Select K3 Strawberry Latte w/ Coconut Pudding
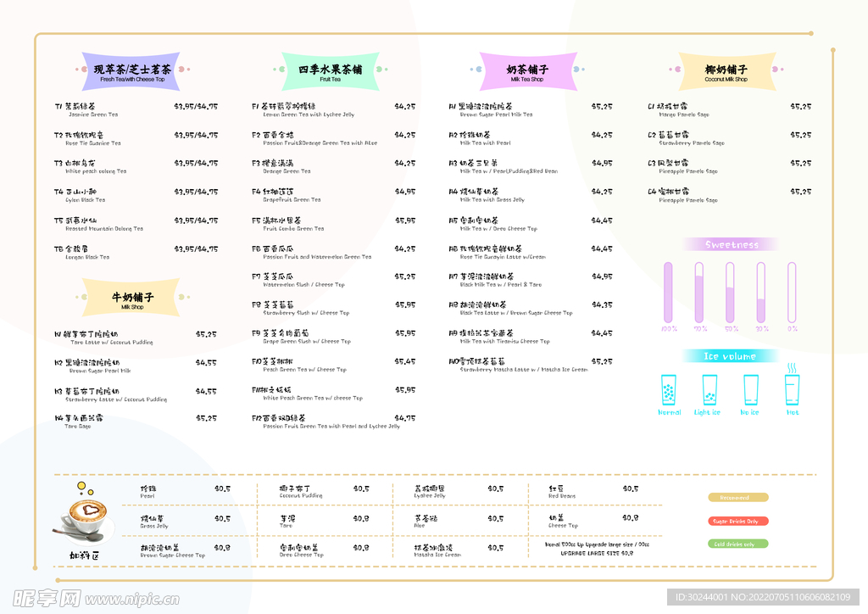868x614 pixels. [136, 394]
